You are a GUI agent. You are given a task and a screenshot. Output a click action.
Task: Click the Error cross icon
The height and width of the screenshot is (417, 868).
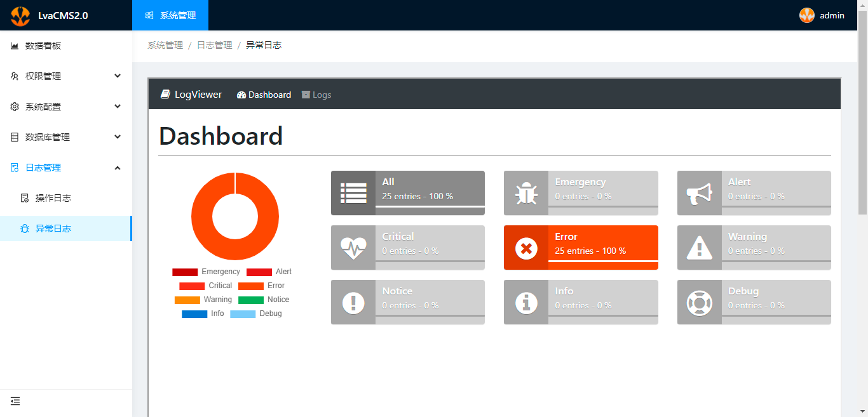[526, 248]
